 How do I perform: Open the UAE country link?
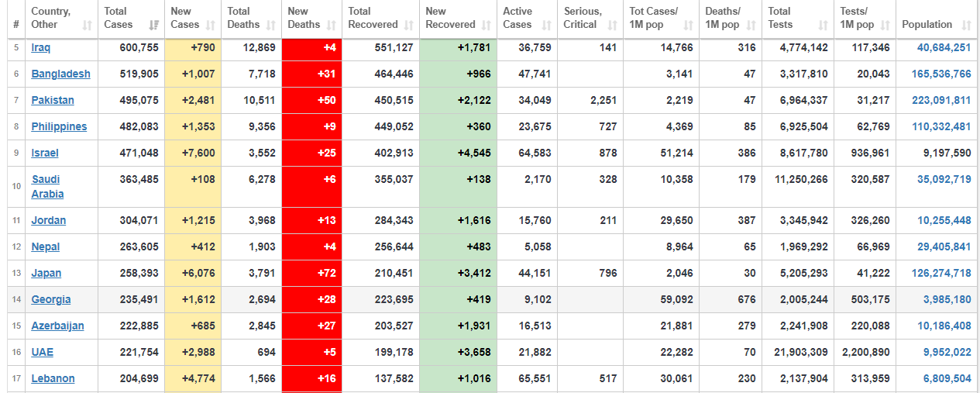pos(43,352)
